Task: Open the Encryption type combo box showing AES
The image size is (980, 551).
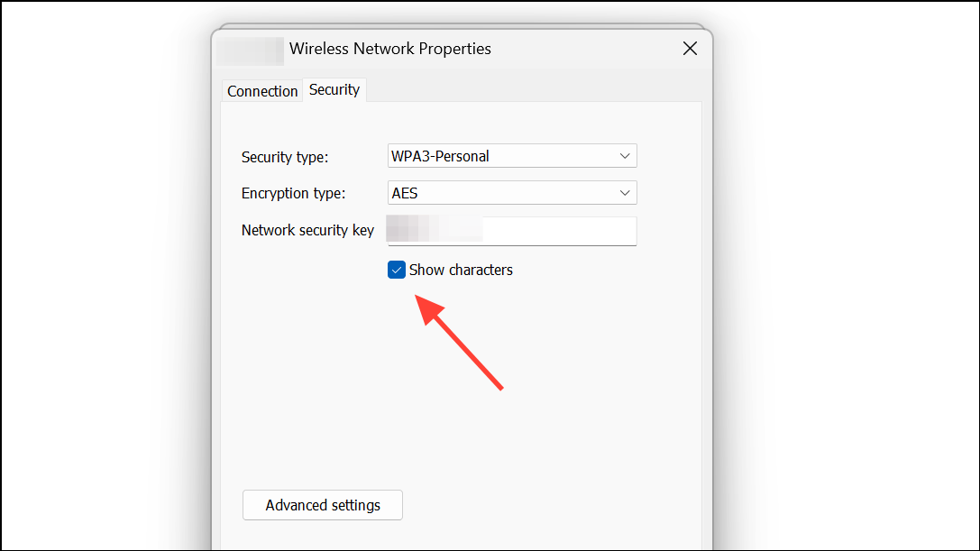Action: click(x=512, y=193)
